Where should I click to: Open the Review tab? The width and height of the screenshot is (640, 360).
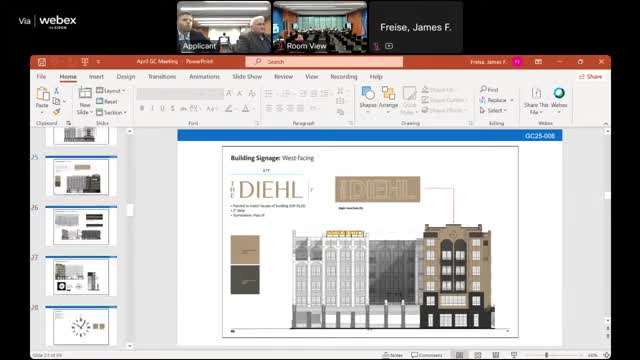click(283, 77)
